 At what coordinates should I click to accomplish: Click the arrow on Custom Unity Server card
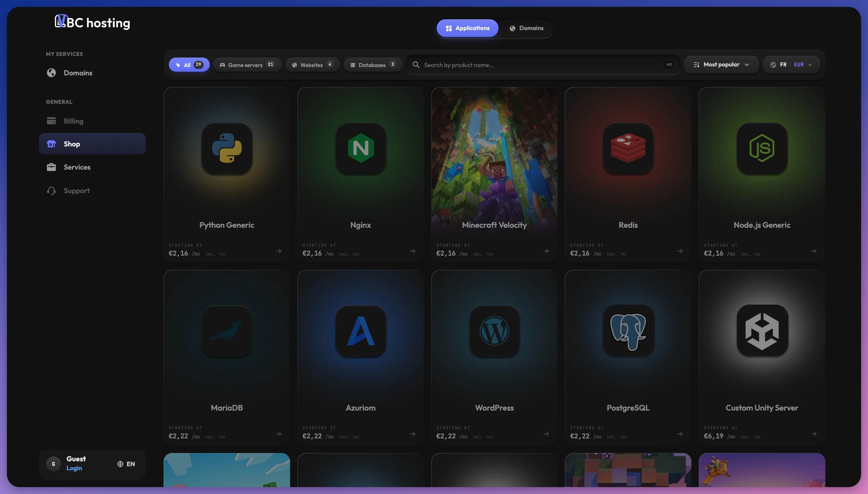click(x=814, y=434)
